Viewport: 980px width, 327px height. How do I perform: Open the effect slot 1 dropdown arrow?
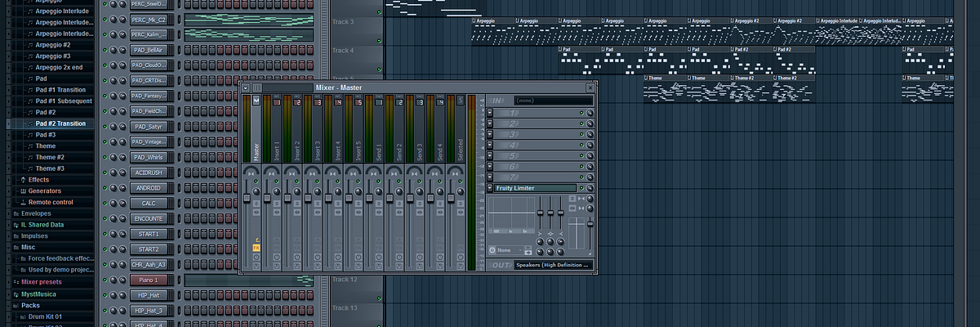[x=489, y=113]
